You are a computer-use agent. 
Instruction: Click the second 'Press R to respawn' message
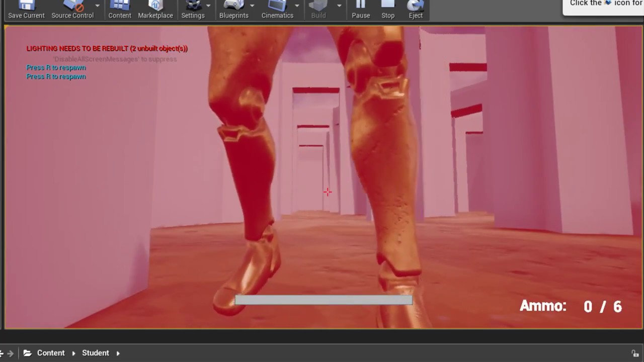point(56,76)
